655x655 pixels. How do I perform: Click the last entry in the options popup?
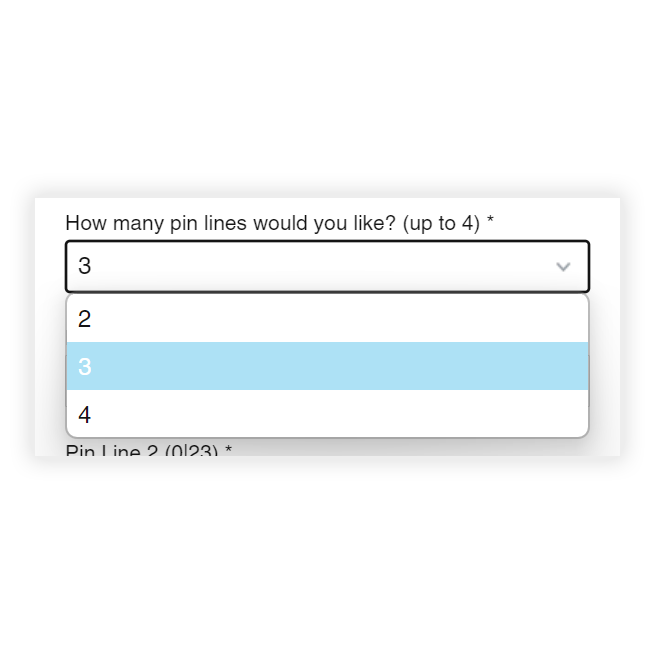(x=327, y=414)
